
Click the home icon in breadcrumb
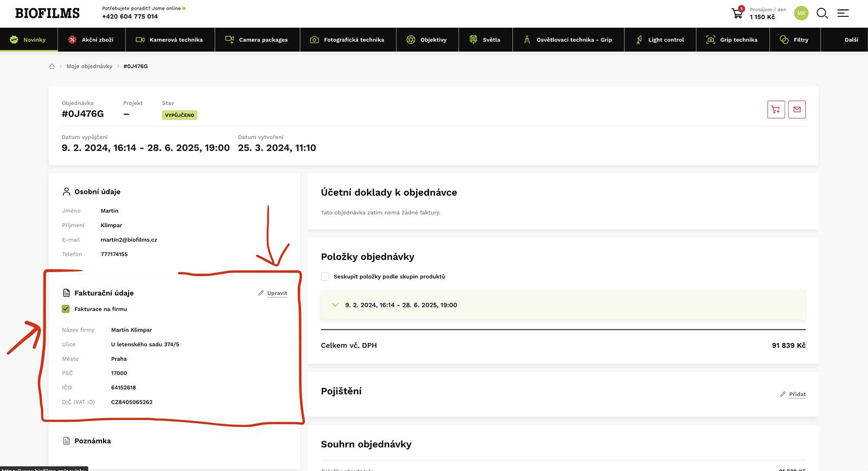52,66
